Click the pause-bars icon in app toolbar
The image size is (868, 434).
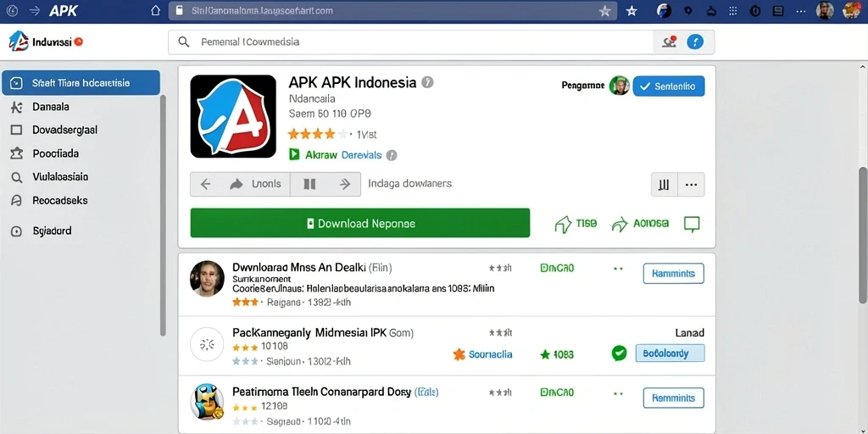pos(309,184)
